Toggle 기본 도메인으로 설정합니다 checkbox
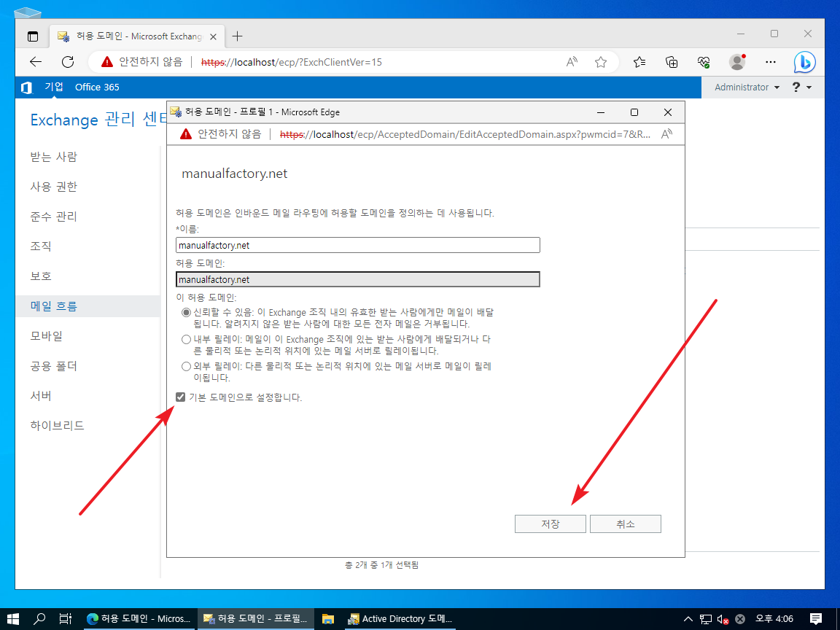Image resolution: width=840 pixels, height=630 pixels. pyautogui.click(x=181, y=397)
